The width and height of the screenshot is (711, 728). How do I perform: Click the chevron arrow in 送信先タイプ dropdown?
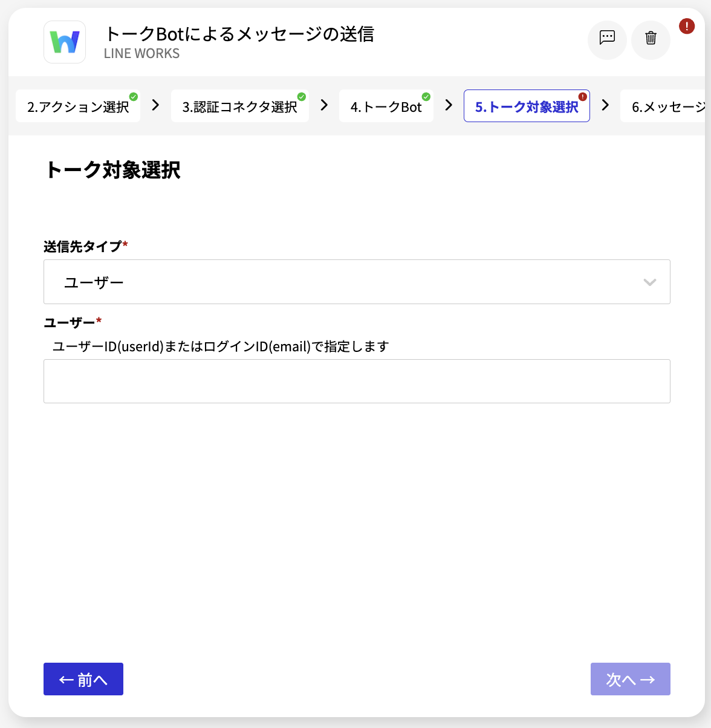(650, 282)
